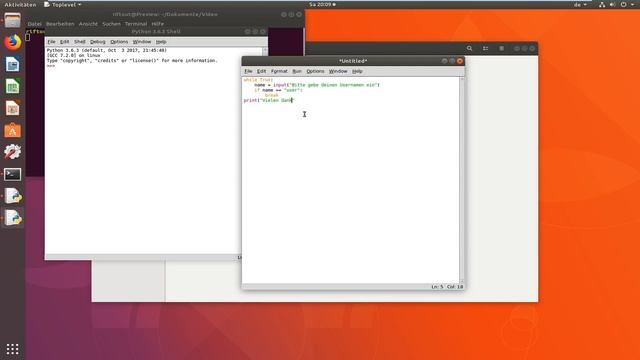640x360 pixels.
Task: Click the '[GCC 7.2.0] on linux' line
Action: pos(73,55)
